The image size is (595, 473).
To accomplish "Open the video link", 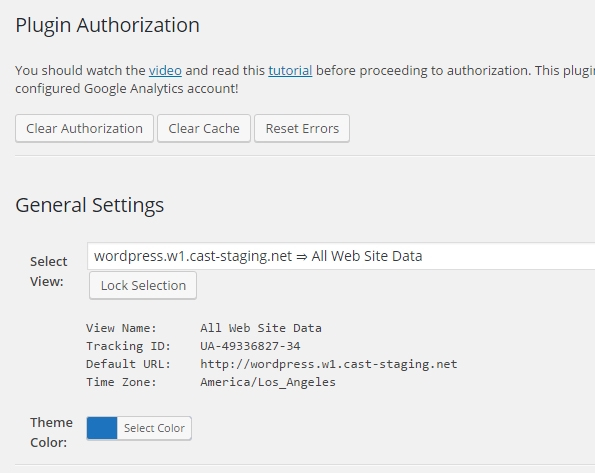I will pos(165,71).
